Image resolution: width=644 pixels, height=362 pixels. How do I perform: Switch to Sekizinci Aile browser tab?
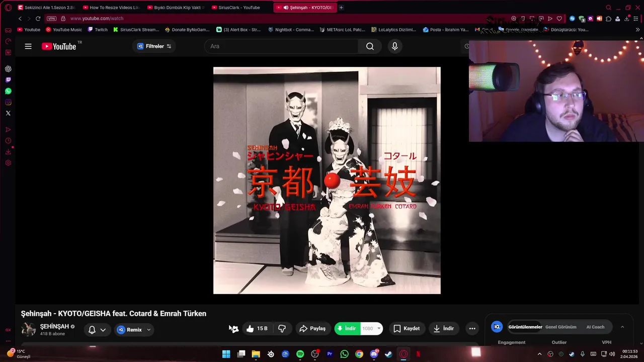pos(46,8)
